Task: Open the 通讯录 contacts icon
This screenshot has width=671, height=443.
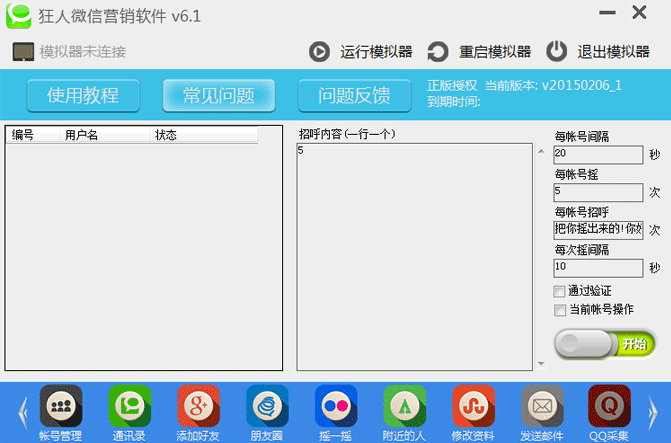Action: [130, 406]
